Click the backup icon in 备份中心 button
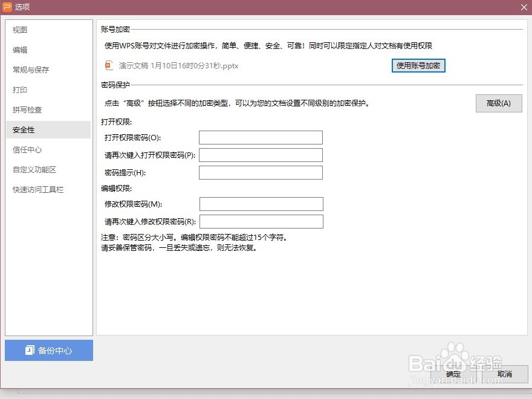 coord(30,350)
